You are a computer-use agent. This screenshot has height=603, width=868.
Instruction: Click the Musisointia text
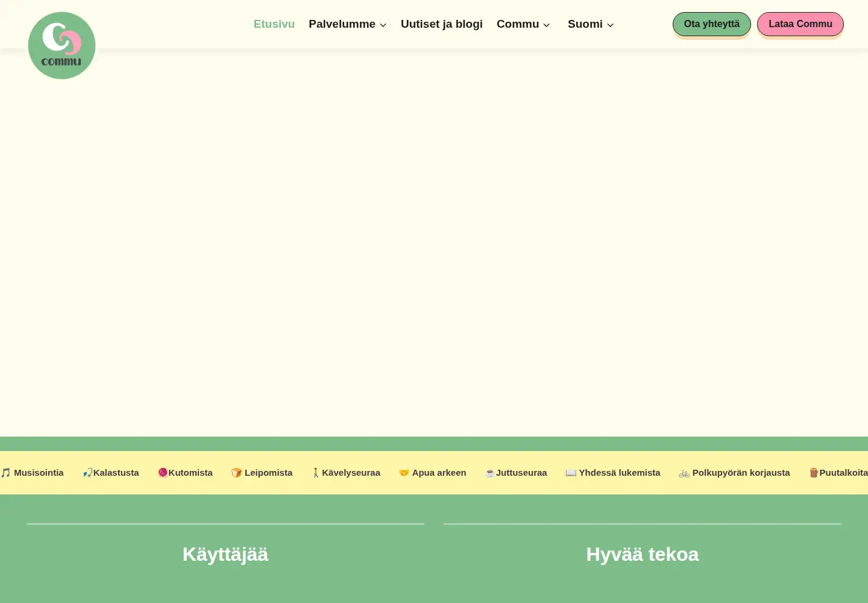39,473
